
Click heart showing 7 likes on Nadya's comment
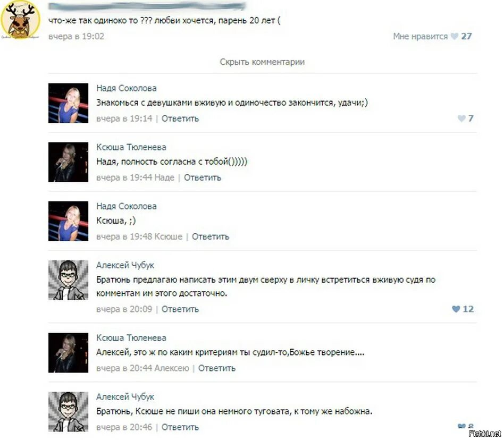pos(461,119)
